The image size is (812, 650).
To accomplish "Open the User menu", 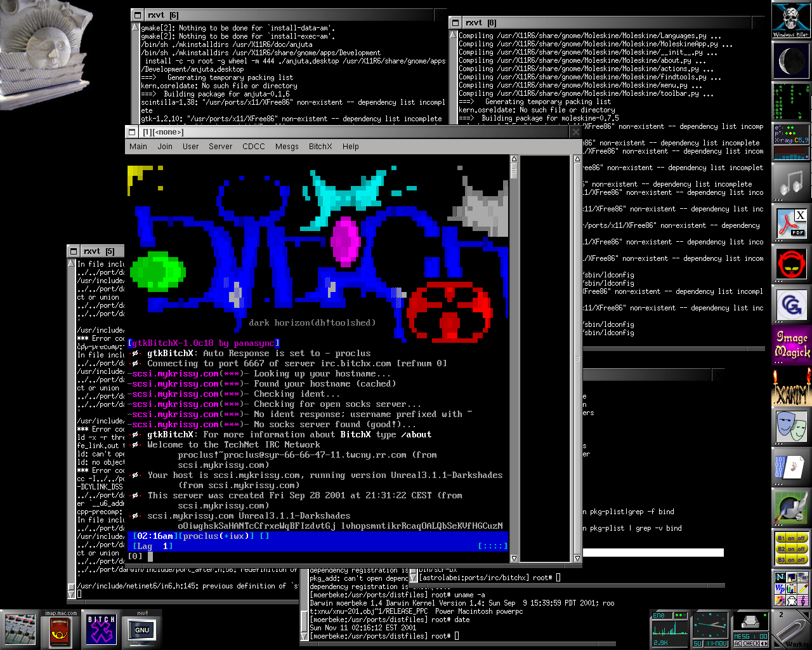I will tap(191, 147).
